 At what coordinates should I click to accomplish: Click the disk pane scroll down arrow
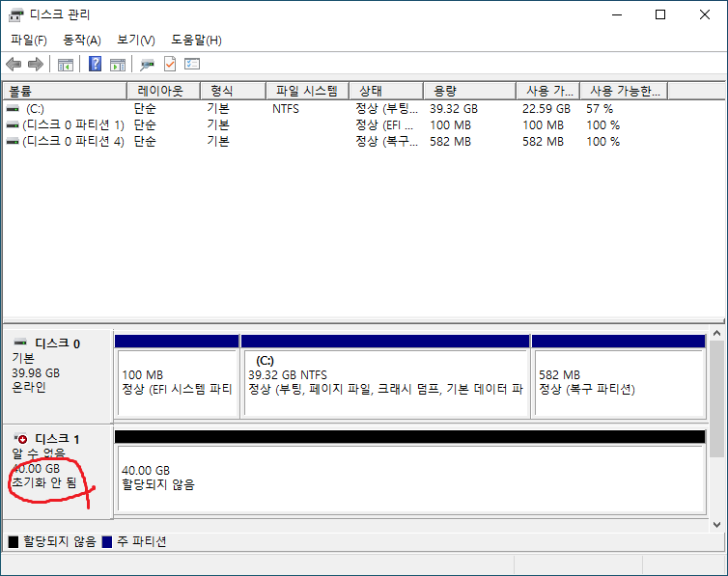716,525
